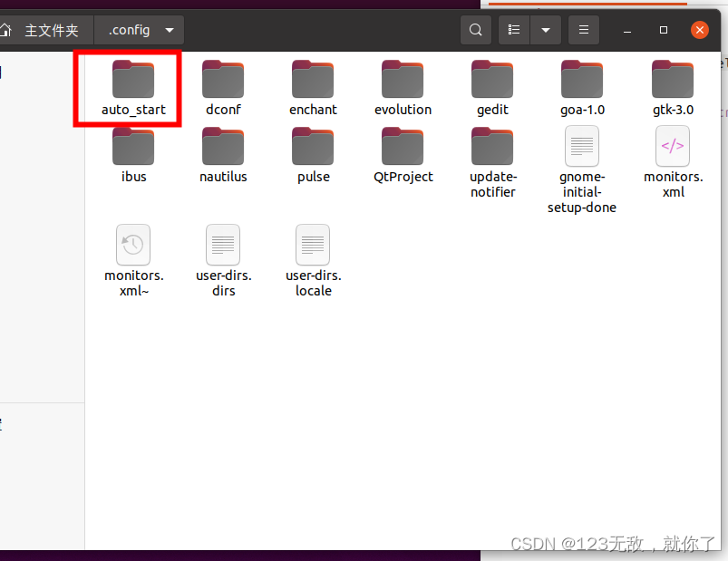
Task: Select the monitors.xml file icon
Action: pos(673,146)
